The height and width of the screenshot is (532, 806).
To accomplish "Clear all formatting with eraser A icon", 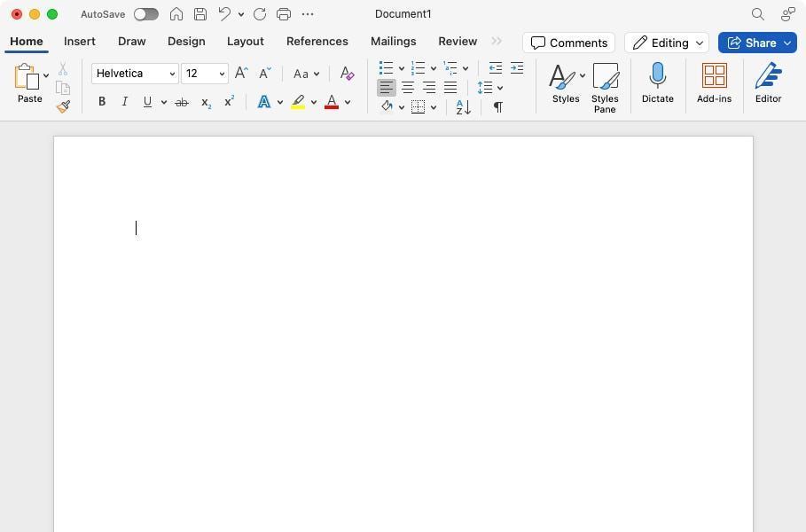I will (x=347, y=73).
